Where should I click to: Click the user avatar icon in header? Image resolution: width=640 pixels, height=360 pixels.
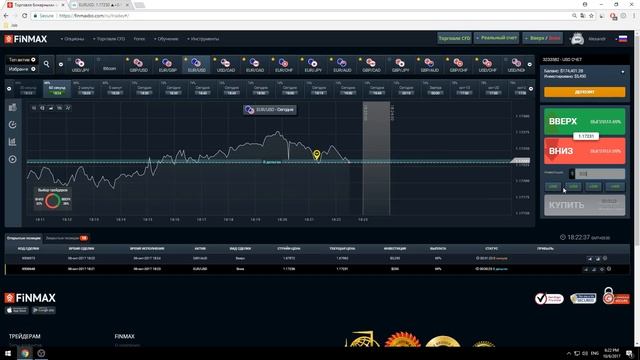click(x=577, y=39)
